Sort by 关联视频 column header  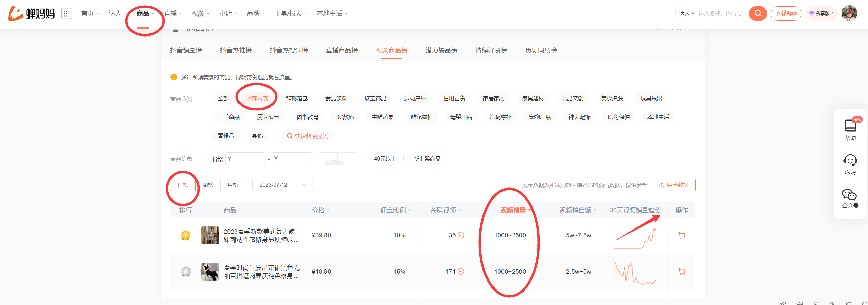[446, 210]
